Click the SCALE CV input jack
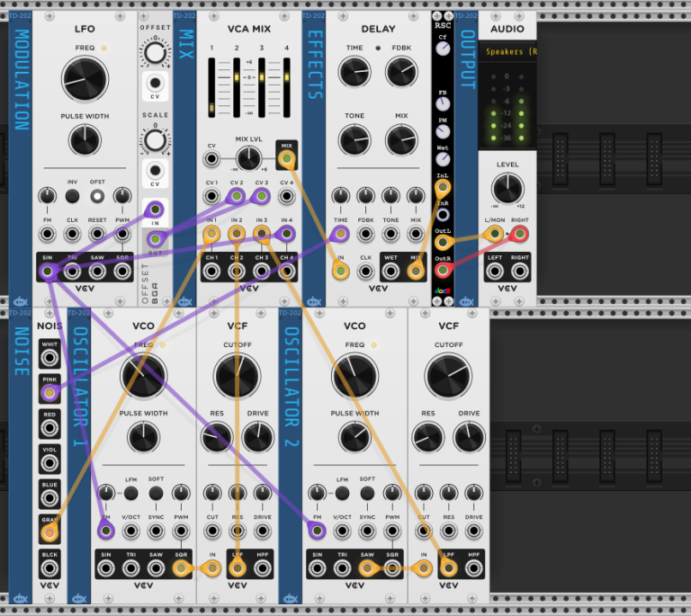Viewport: 691px width, 616px height. 155,170
